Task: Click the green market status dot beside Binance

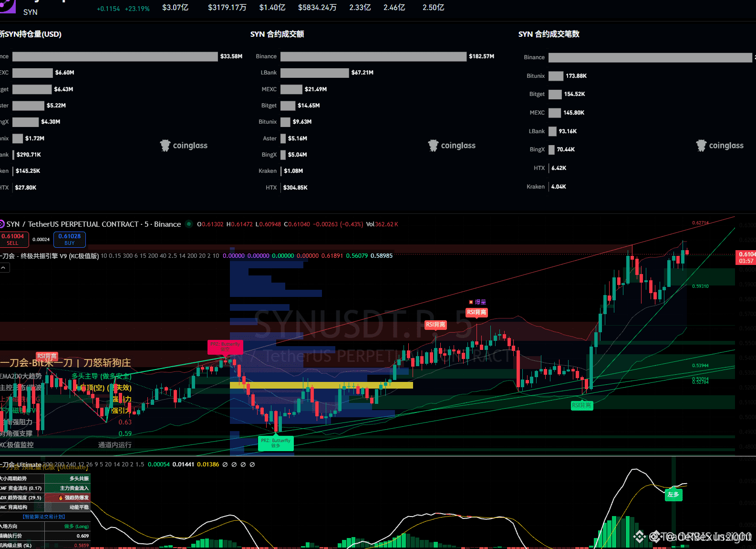Action: coord(189,224)
